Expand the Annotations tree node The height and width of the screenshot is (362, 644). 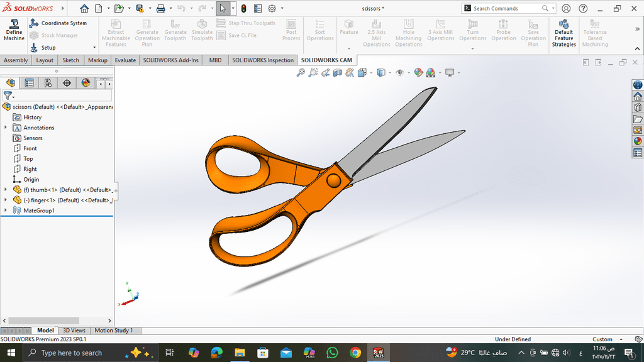[6, 128]
